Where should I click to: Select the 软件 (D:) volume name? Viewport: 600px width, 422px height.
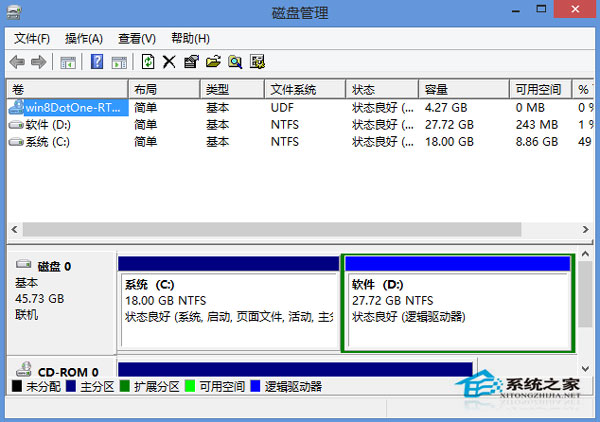coord(48,125)
